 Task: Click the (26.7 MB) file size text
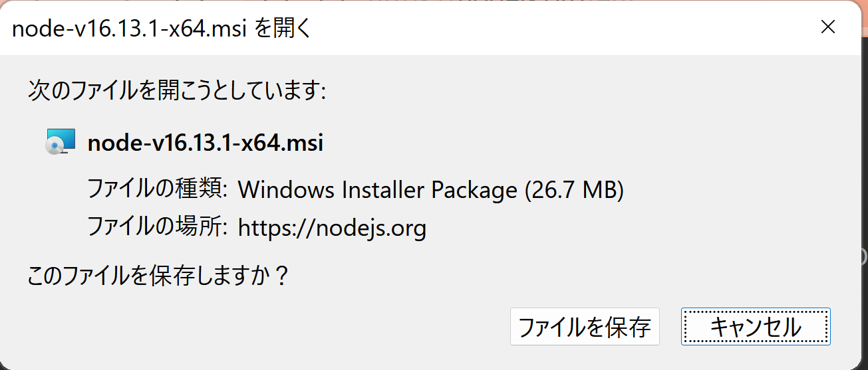(x=575, y=190)
